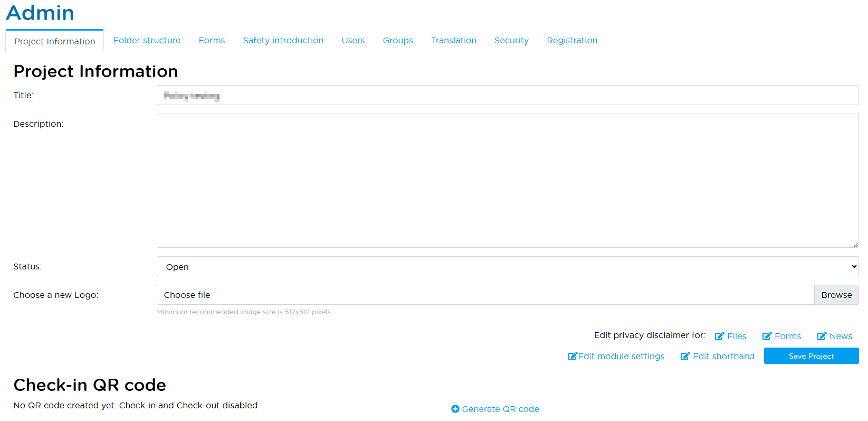The height and width of the screenshot is (421, 868).
Task: Click the edit icon beside News
Action: (x=822, y=336)
